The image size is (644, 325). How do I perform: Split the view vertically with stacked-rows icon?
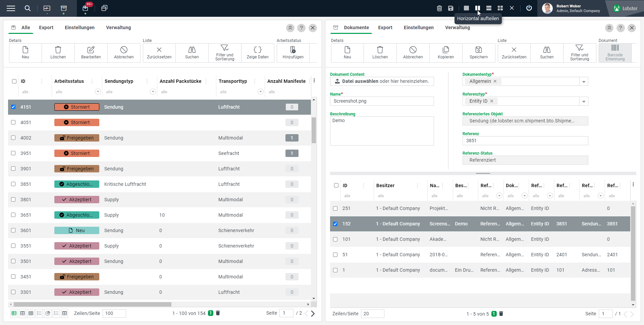pos(489,8)
